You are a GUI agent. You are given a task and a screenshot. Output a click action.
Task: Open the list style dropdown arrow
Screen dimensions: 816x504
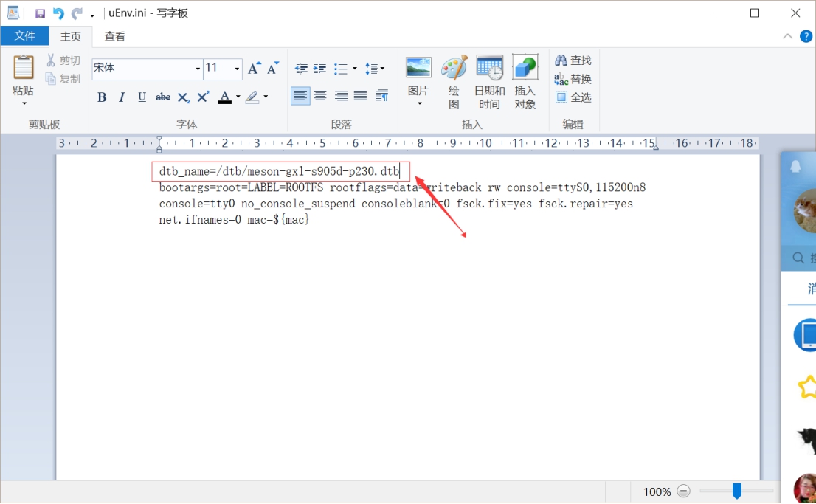click(355, 68)
